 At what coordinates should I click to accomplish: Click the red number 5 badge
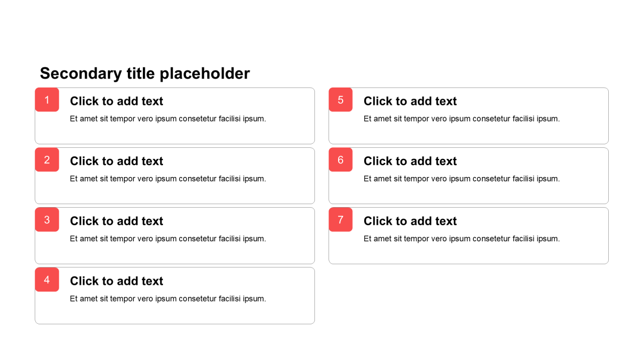click(x=341, y=100)
